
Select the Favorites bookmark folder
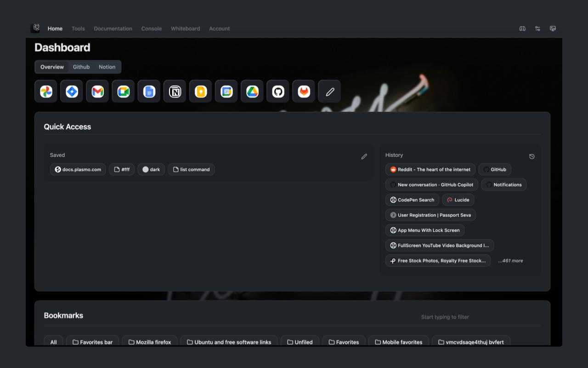(344, 342)
